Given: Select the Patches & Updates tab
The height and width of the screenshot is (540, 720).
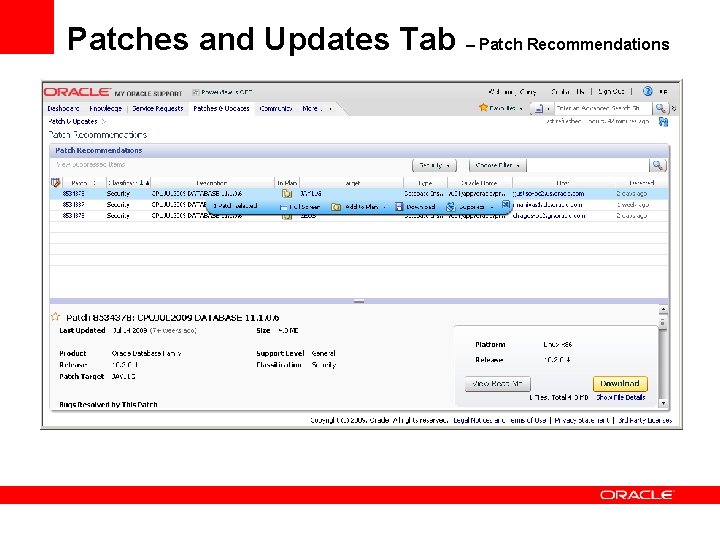Looking at the screenshot, I should coord(221,108).
